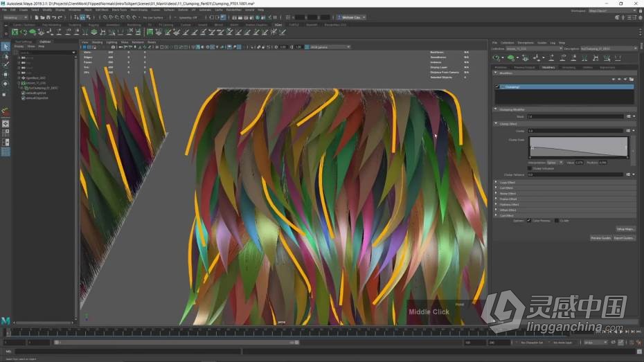
Task: Disable the Color Preview option checkbox
Action: (x=528, y=220)
